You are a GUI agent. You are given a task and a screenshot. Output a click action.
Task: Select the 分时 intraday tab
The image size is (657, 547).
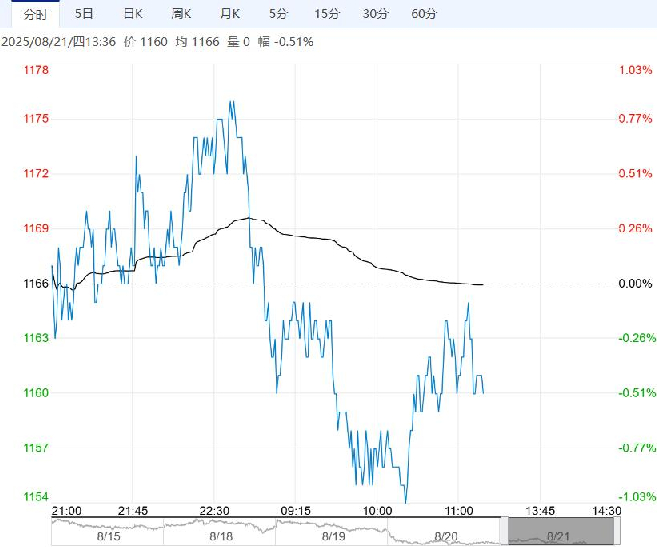pos(35,14)
